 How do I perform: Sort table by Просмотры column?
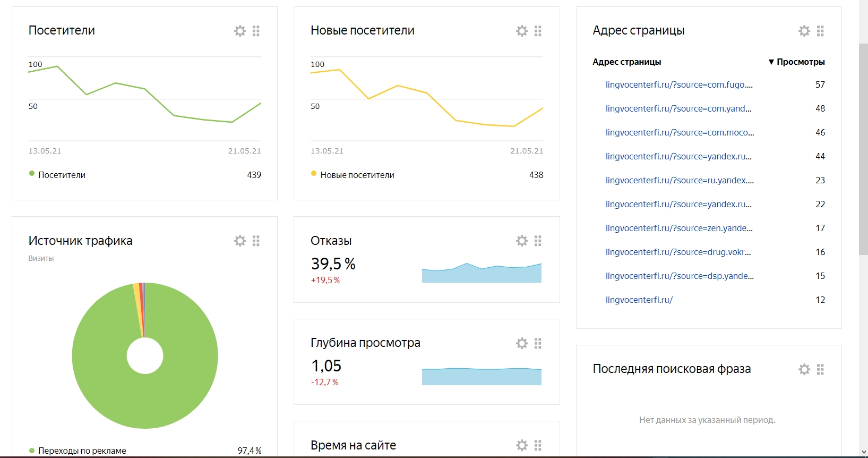[x=796, y=62]
